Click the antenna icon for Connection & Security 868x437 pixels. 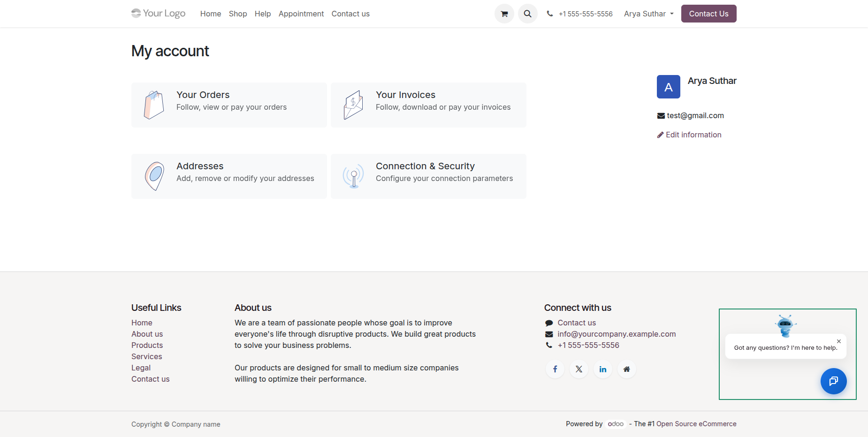[353, 176]
